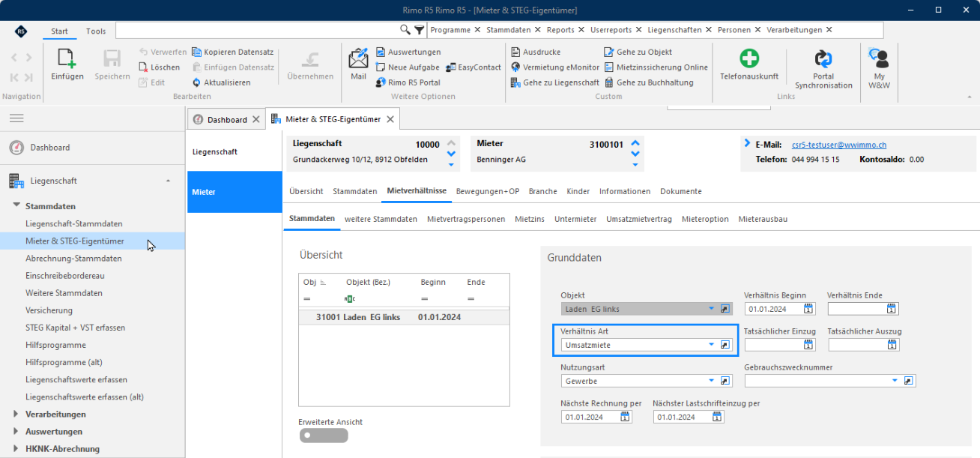Select the 31001 Laden EG links row

click(404, 317)
